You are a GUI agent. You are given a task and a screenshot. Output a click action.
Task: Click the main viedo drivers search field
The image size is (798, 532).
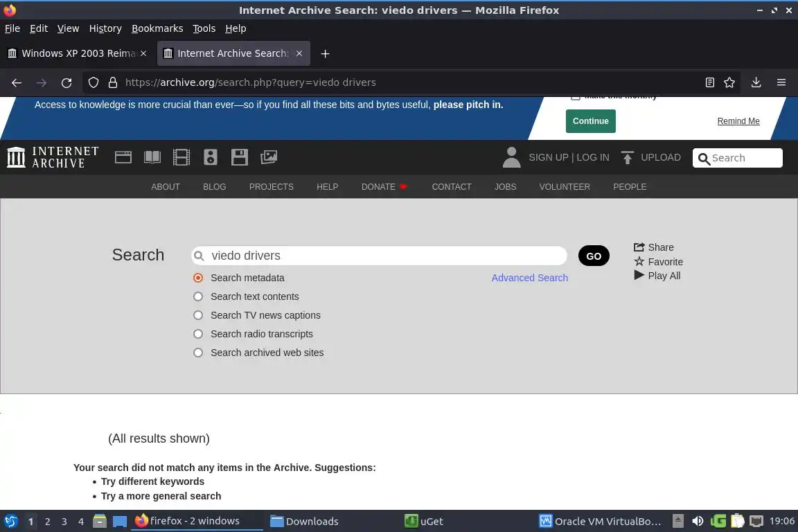point(379,256)
